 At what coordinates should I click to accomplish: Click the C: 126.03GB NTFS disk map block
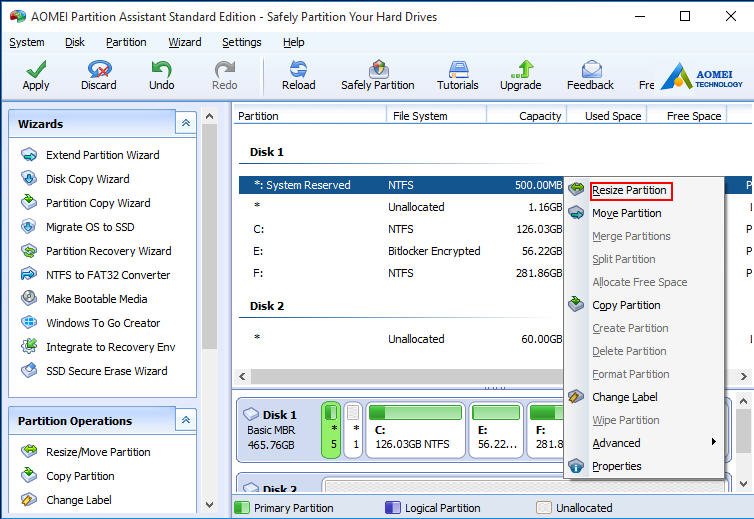click(x=415, y=430)
